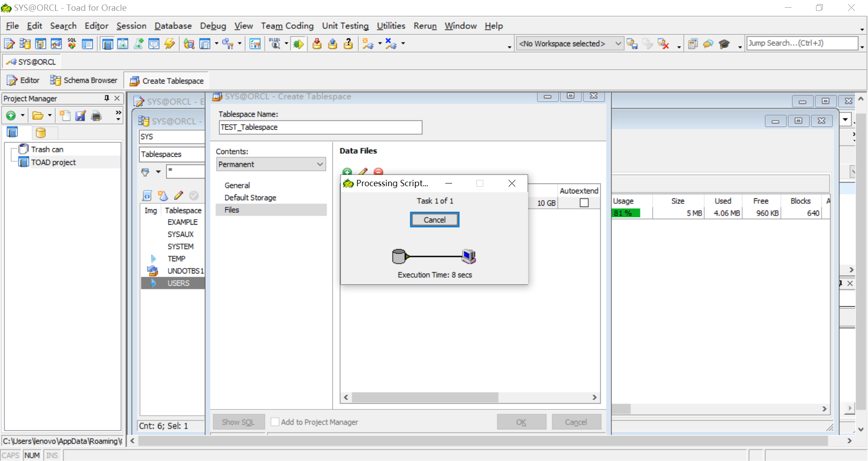This screenshot has width=868, height=461.
Task: Click the filter funnel icon in Schema Browser
Action: pos(145,172)
